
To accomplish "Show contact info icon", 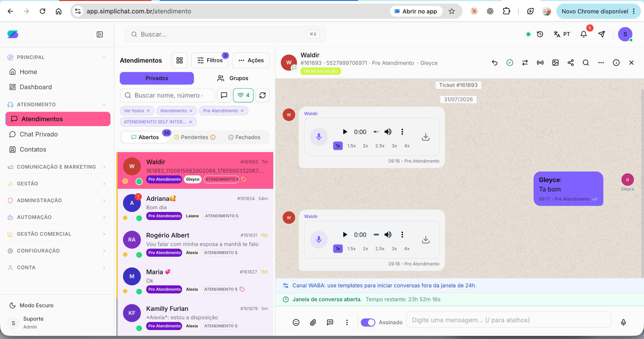I will [616, 63].
